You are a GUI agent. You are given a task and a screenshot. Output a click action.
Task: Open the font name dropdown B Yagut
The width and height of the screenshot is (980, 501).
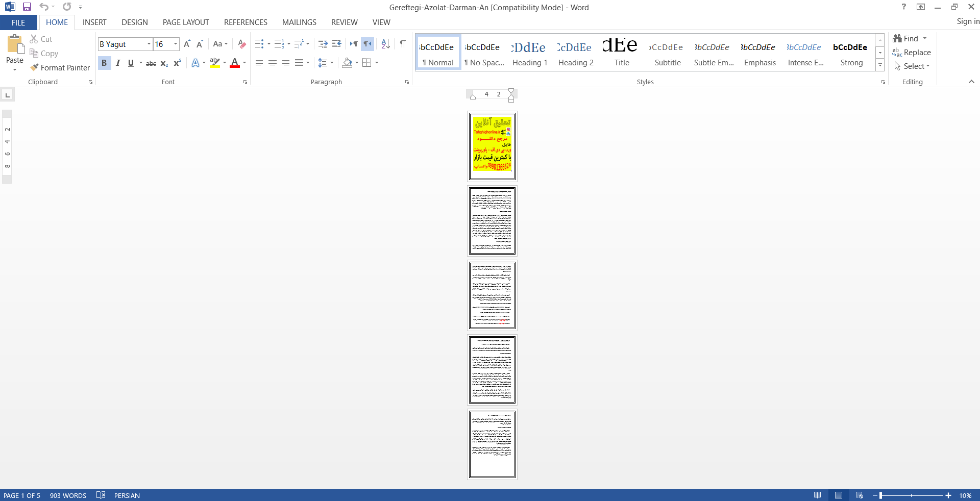pos(149,44)
